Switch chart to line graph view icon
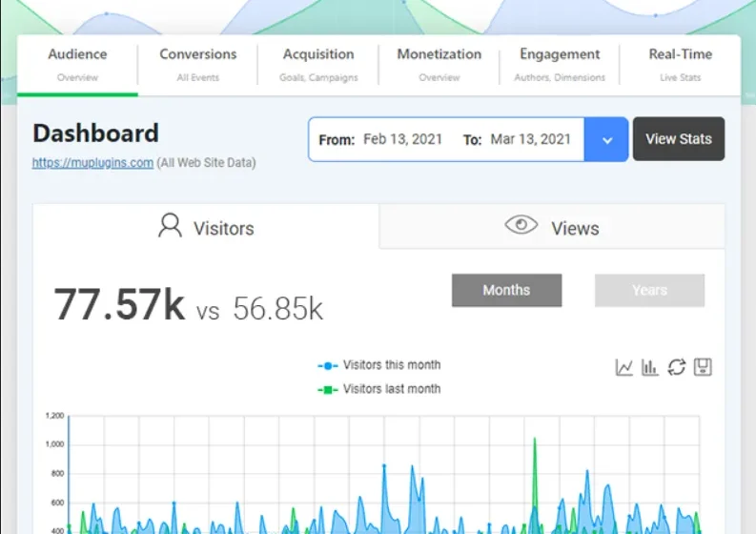Screen dimensions: 756x534 (623, 367)
